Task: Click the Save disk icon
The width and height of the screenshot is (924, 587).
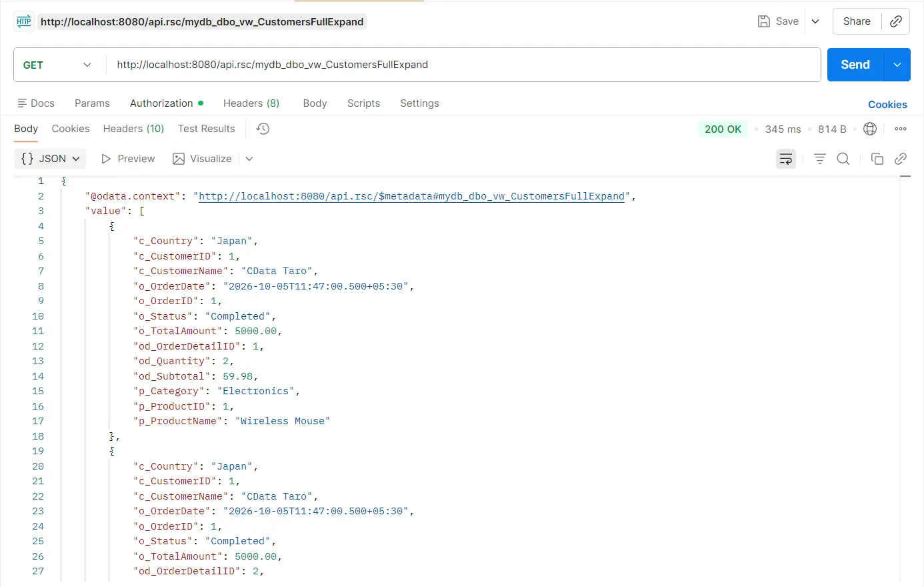Action: click(764, 21)
